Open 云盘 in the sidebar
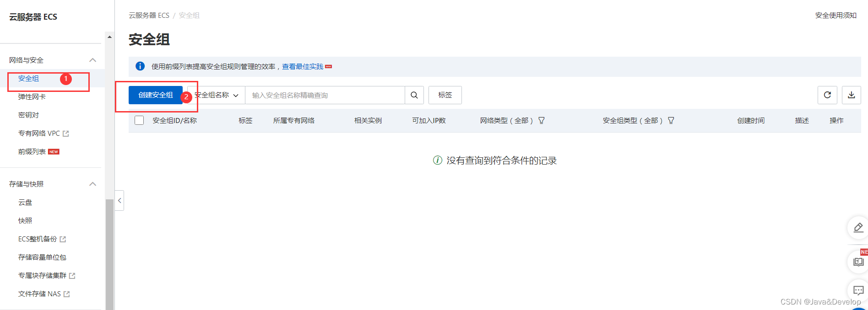 [x=25, y=203]
